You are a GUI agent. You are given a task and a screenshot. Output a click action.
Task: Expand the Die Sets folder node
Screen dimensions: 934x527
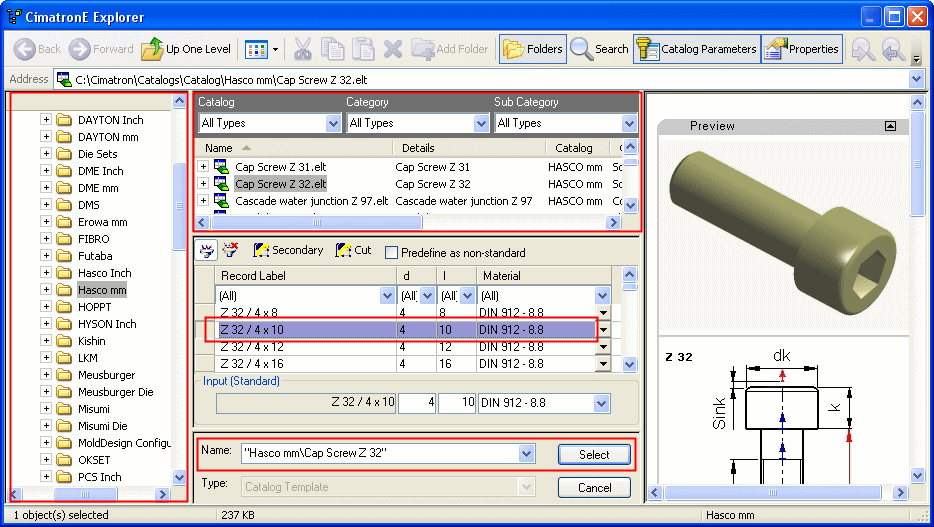coord(46,154)
